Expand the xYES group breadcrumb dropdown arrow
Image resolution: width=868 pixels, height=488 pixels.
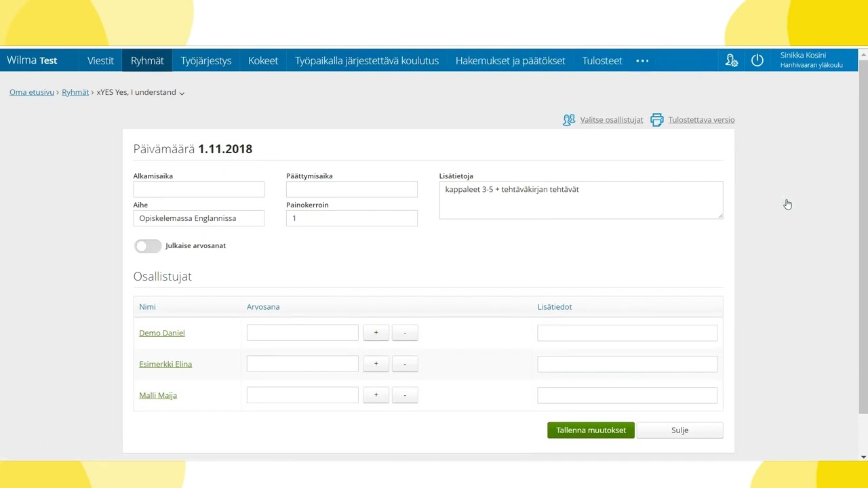point(182,93)
